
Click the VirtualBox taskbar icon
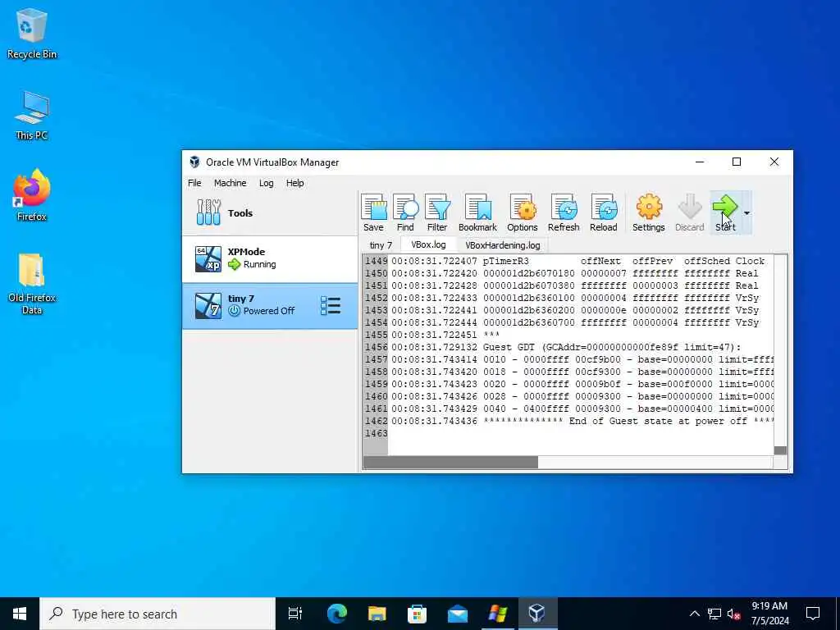pyautogui.click(x=537, y=614)
